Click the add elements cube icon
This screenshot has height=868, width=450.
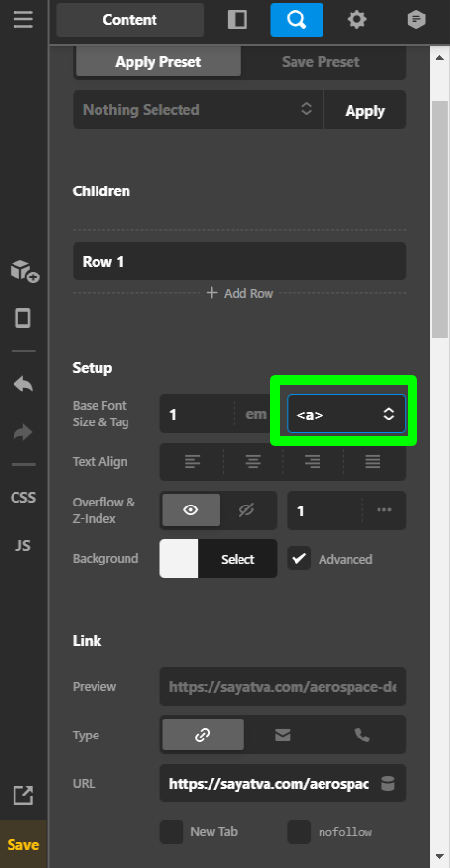tap(24, 271)
